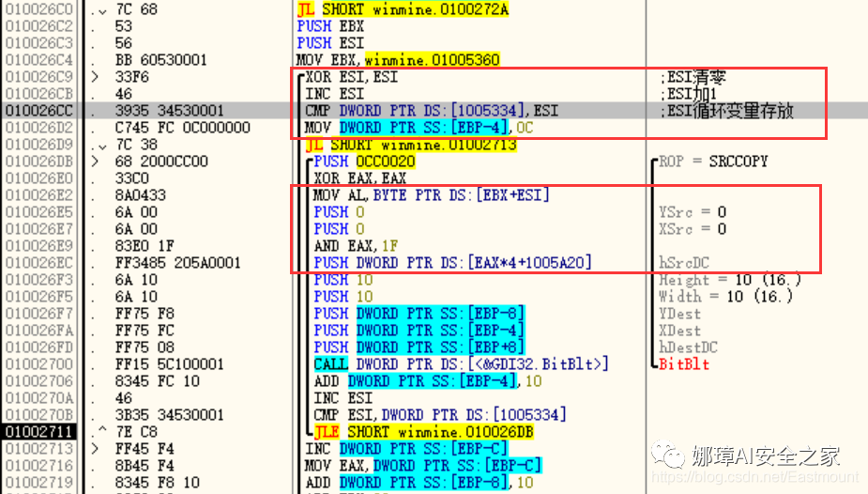Click the YSrc = 0 comment
Image resolution: width=868 pixels, height=494 pixels.
(693, 212)
